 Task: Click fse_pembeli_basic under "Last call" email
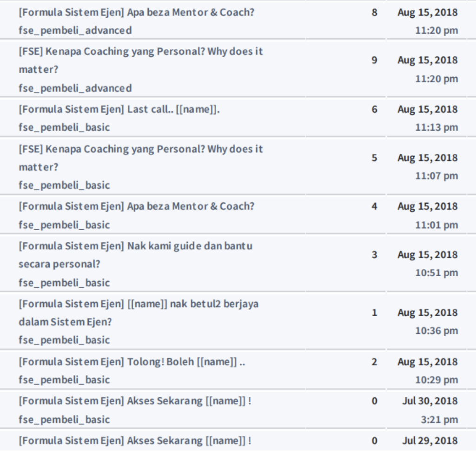coord(64,127)
